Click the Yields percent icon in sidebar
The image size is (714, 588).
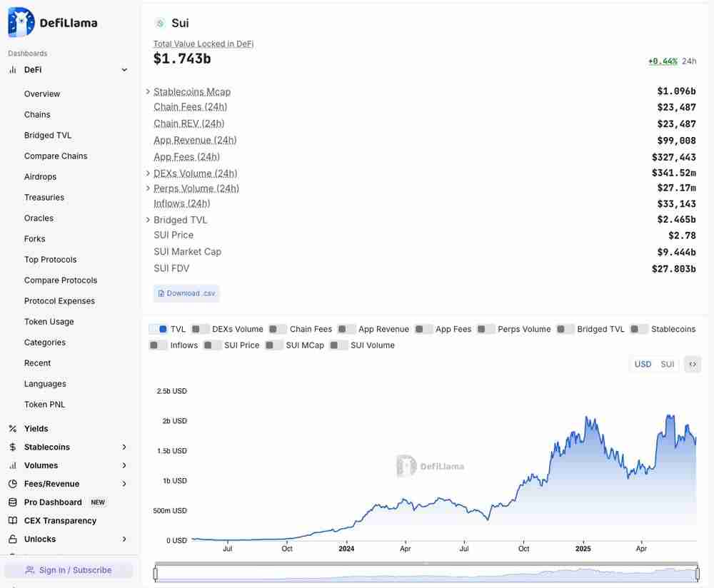click(12, 429)
